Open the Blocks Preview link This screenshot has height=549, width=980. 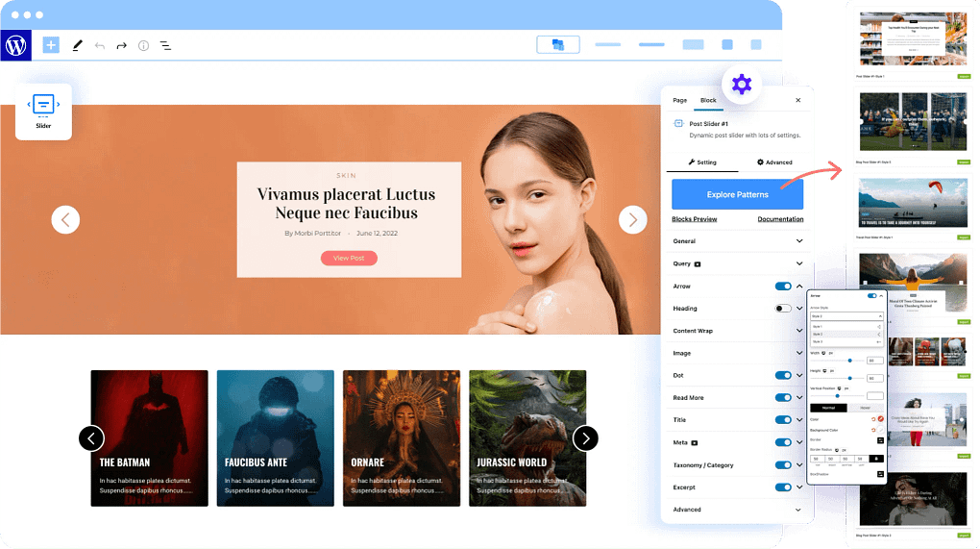click(695, 219)
